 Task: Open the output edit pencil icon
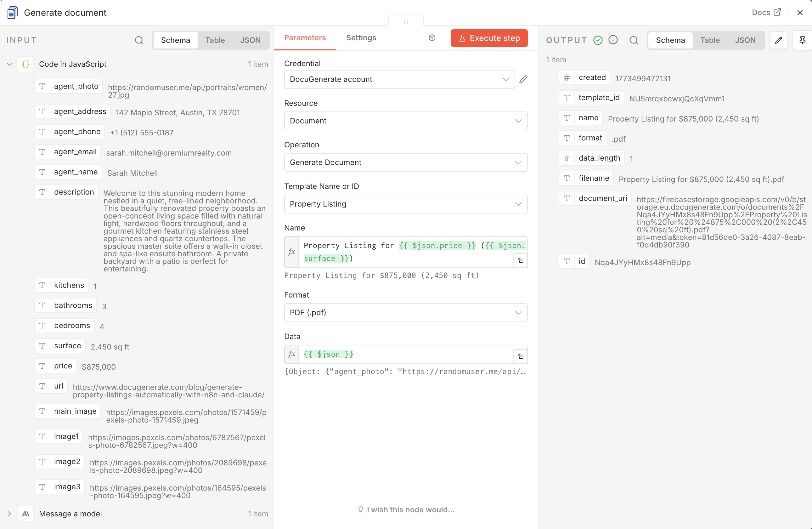point(779,40)
